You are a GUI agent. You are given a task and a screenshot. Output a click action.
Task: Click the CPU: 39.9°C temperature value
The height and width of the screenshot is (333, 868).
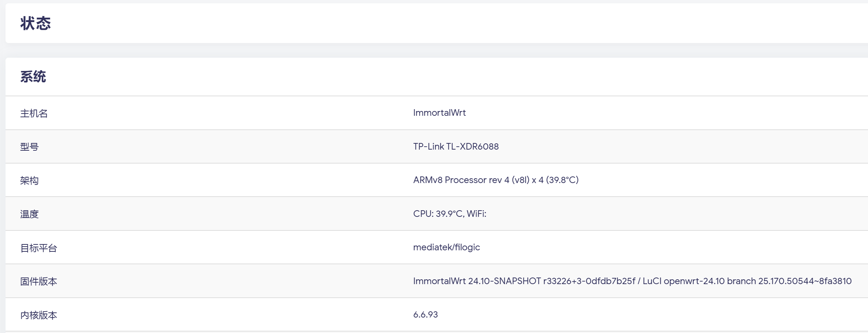(x=437, y=214)
